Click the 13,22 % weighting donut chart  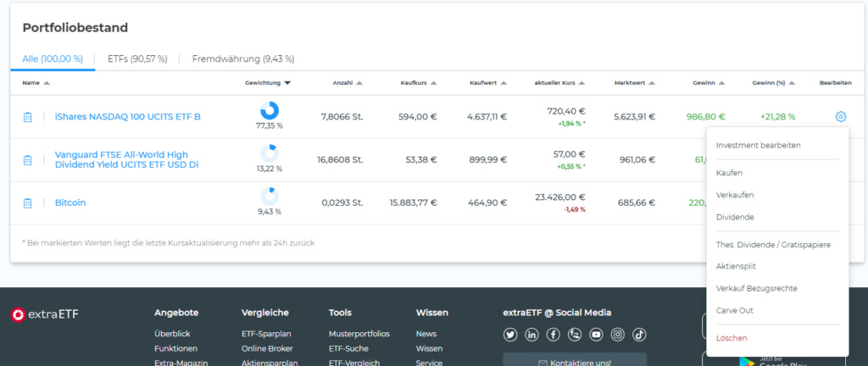coord(270,153)
